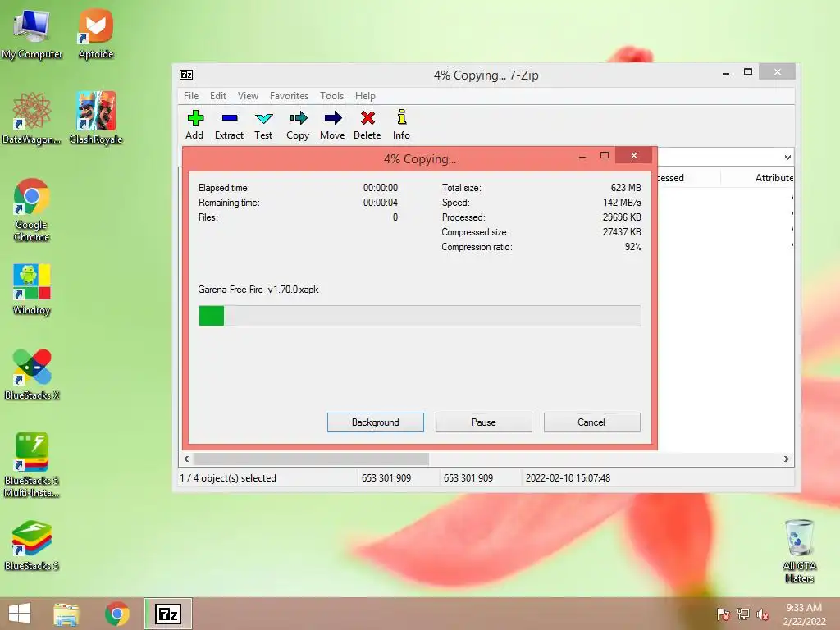Send the copy operation to Background

click(376, 422)
